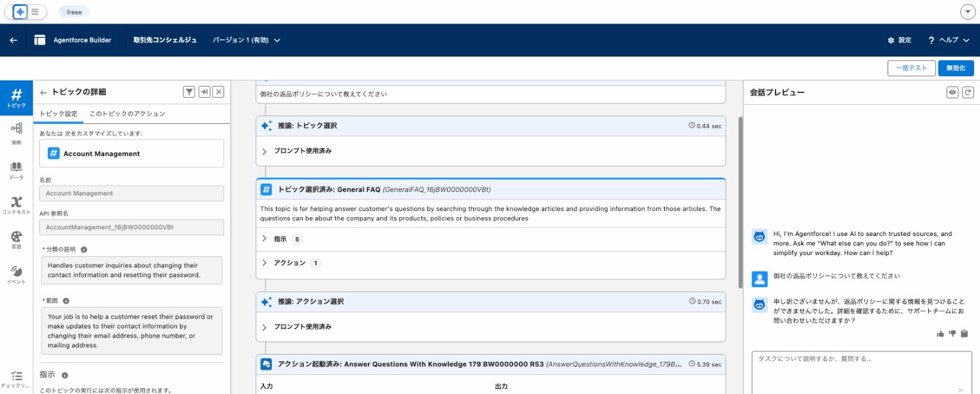Select the トピック設定 tab
The height and width of the screenshot is (394, 980).
58,113
